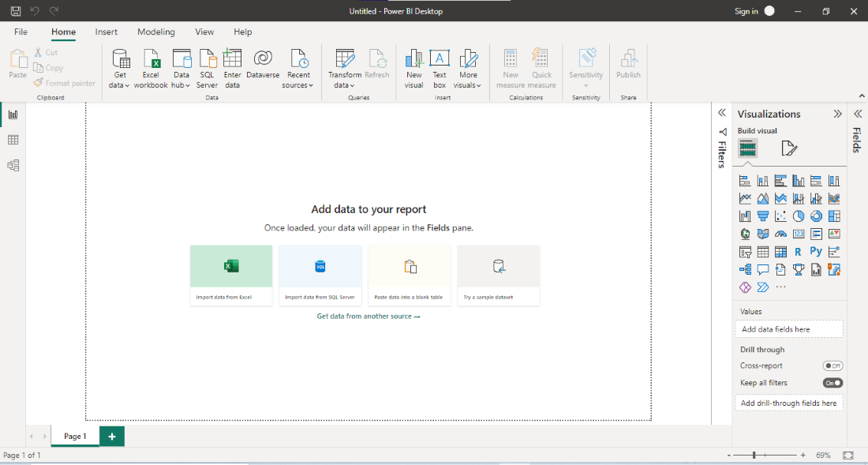The image size is (868, 465).
Task: Add a new page with plus button
Action: (112, 437)
